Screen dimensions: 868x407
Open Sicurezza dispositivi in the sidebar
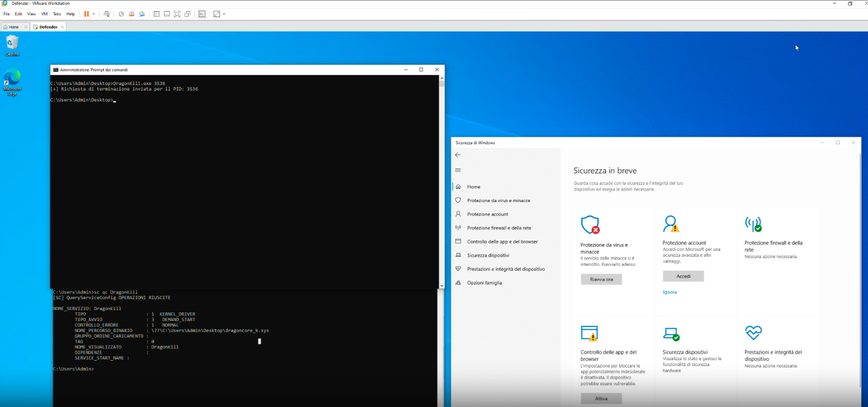506,255
